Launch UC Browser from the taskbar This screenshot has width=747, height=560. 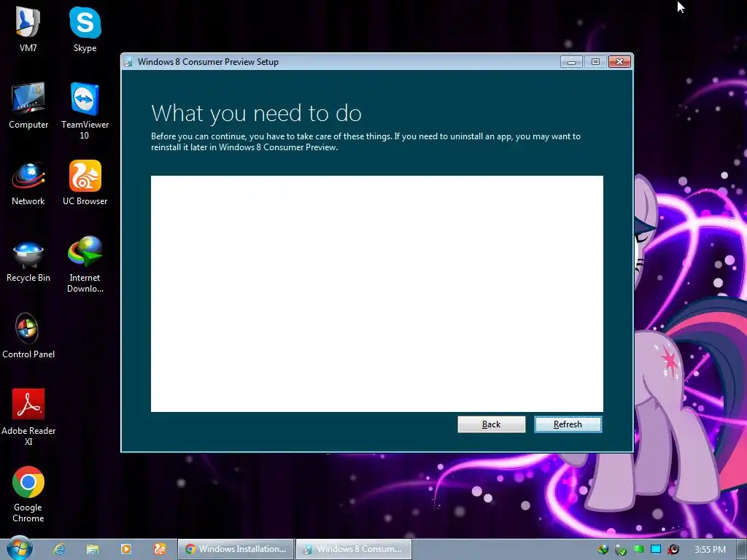click(x=159, y=549)
